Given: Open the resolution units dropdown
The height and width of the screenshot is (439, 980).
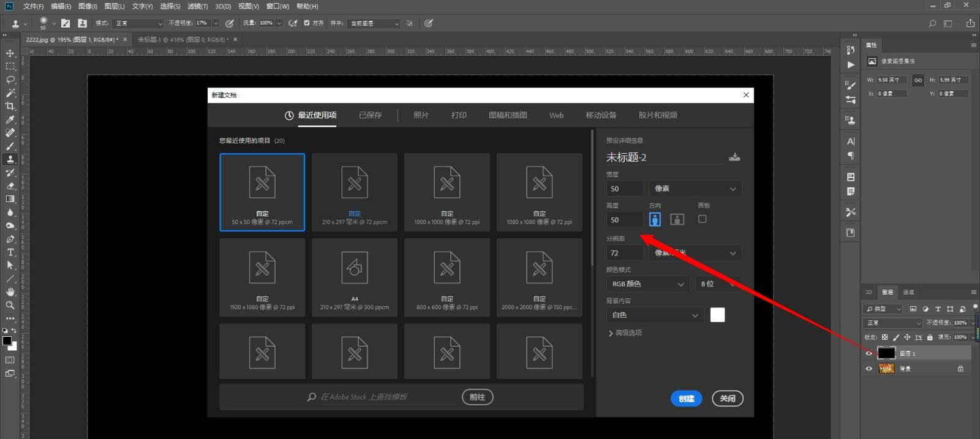Looking at the screenshot, I should click(x=695, y=253).
